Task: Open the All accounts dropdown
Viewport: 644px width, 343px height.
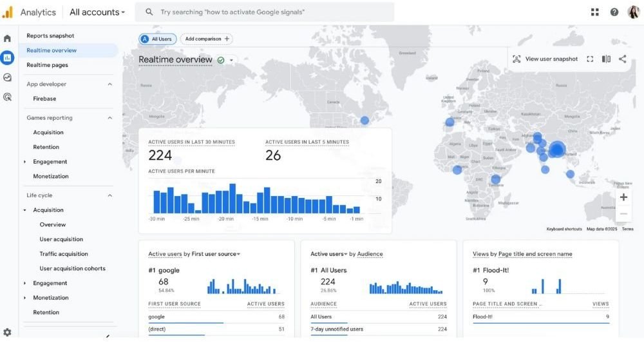Action: tap(97, 12)
